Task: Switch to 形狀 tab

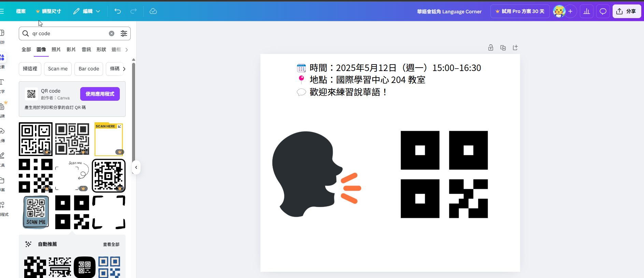Action: (x=101, y=50)
